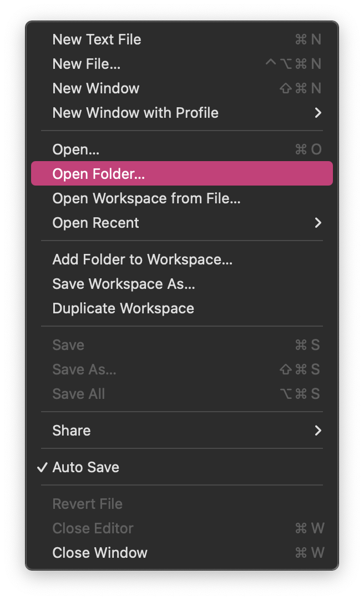Click the Open... menu item
Viewport: 364px width, 600px height.
click(x=76, y=149)
